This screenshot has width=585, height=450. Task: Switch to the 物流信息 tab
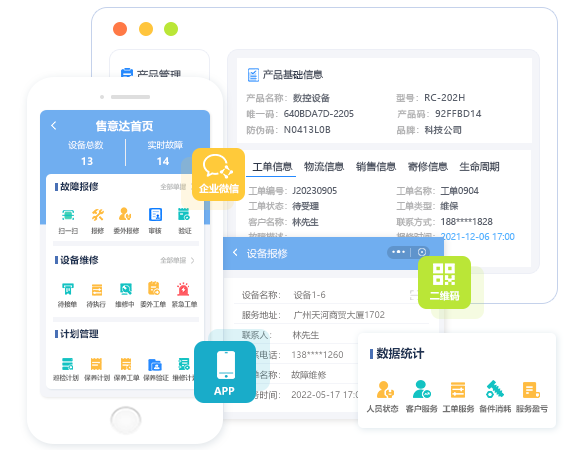tap(324, 167)
